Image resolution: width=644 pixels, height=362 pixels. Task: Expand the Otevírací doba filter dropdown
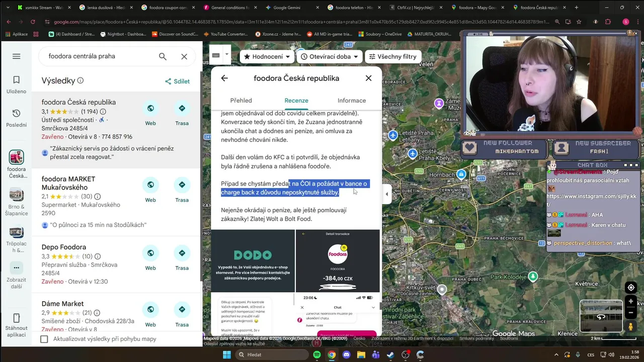click(330, 56)
